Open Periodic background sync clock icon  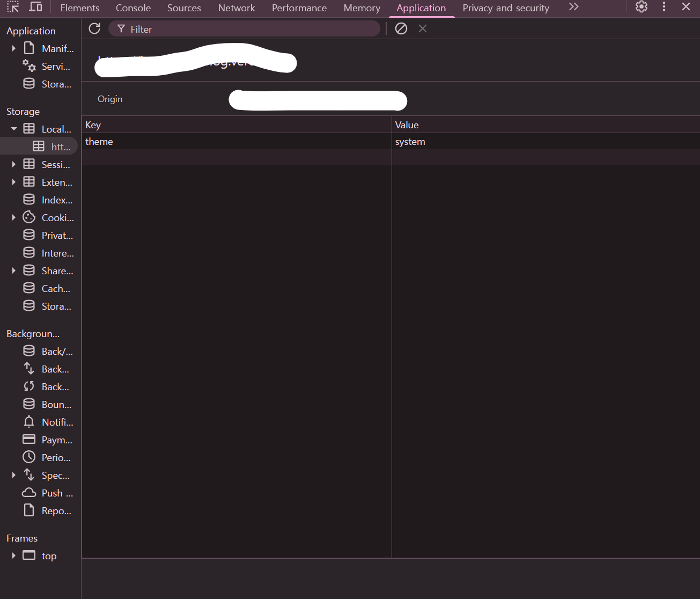(x=29, y=457)
